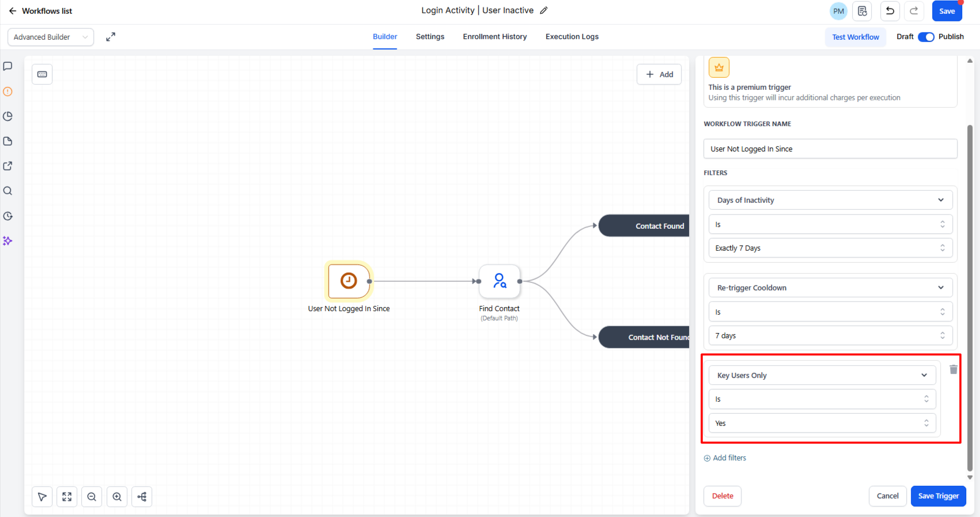Toggle Draft/Publish switch

tap(926, 37)
